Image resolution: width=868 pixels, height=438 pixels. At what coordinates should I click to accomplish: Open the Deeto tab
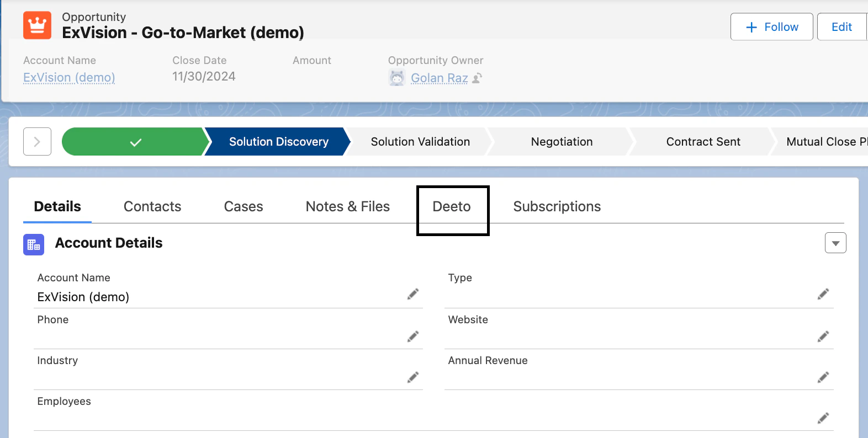(452, 206)
